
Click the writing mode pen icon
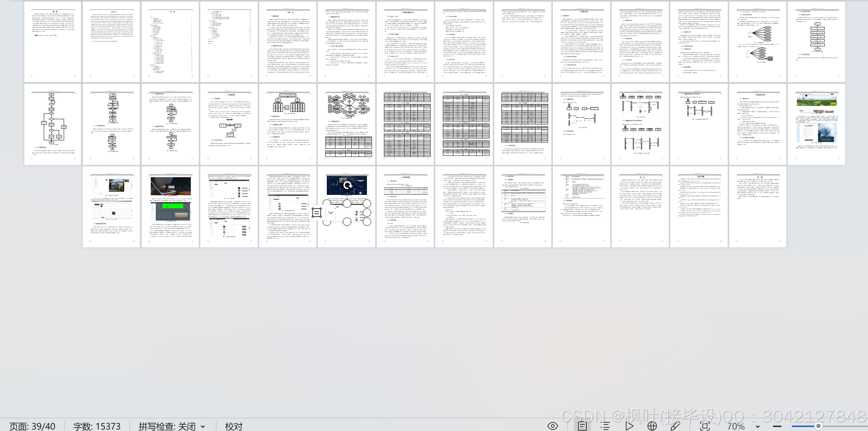[675, 426]
